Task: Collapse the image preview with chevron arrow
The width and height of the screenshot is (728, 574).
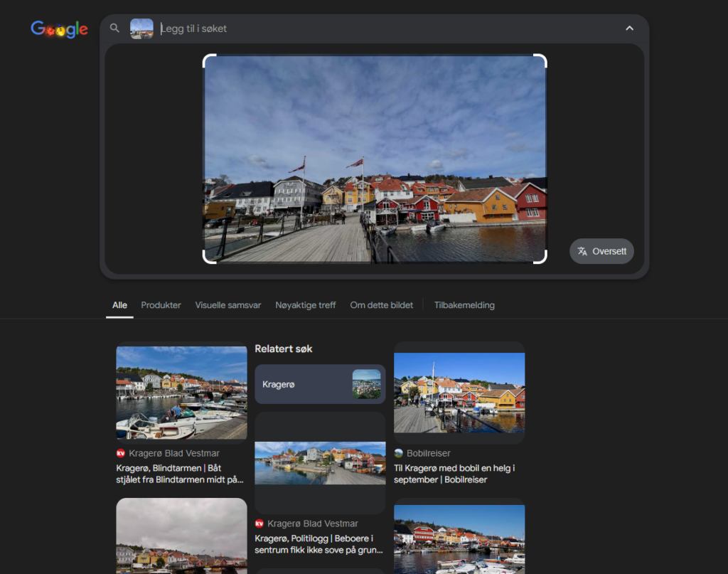Action: [x=629, y=28]
